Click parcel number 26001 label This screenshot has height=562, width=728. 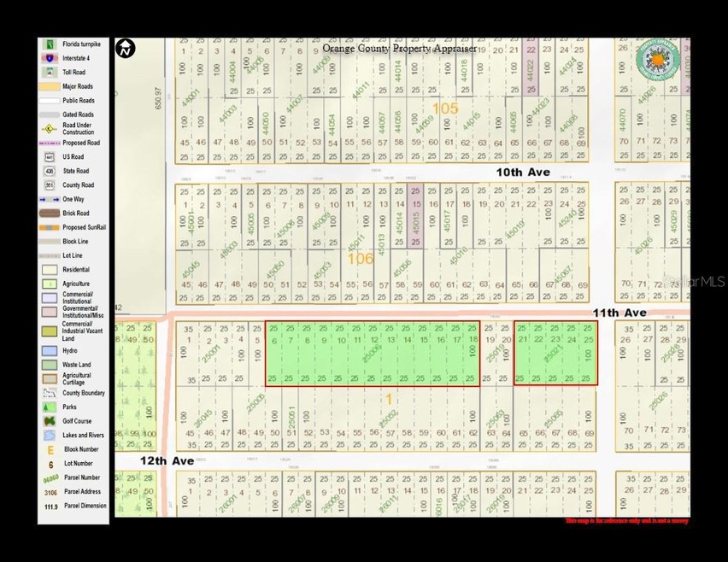(x=228, y=503)
